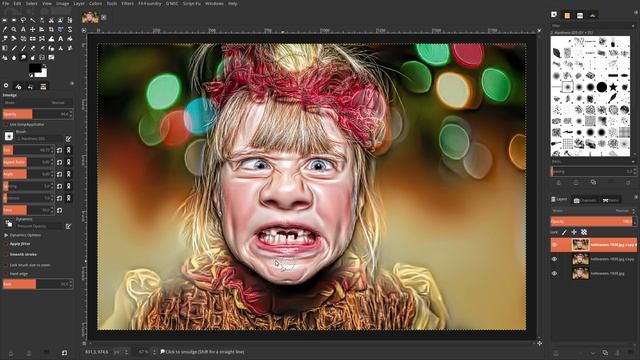Image resolution: width=640 pixels, height=360 pixels.
Task: Click the star-shaped brush in brush grid
Action: 613,87
